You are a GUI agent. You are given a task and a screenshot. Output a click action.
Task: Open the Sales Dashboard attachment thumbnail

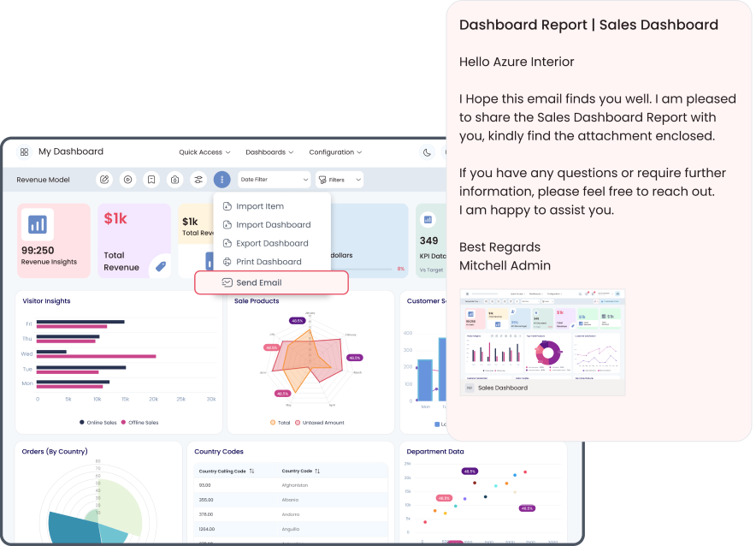point(542,341)
